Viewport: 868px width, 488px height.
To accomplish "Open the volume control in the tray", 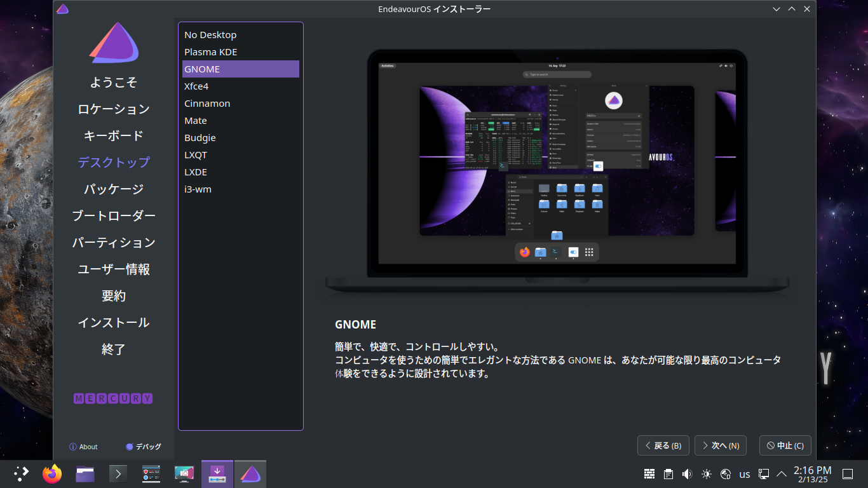I will (688, 474).
